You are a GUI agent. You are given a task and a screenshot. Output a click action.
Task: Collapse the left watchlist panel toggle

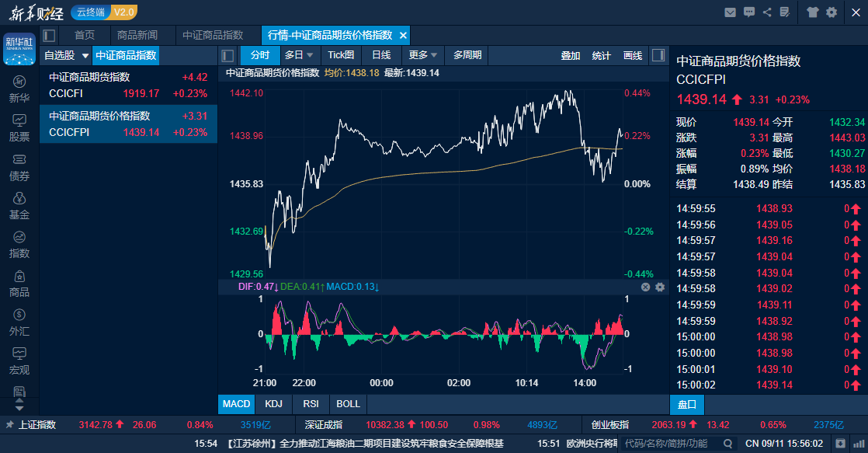tap(227, 56)
